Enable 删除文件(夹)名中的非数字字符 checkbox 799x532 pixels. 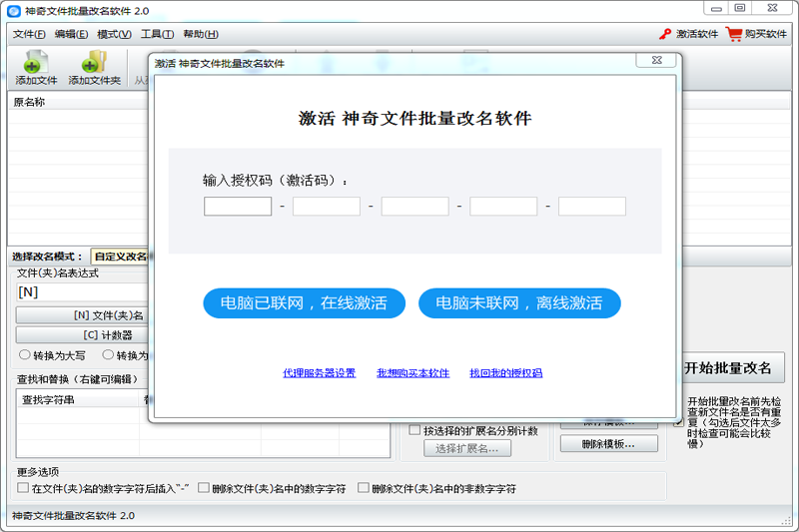point(364,489)
